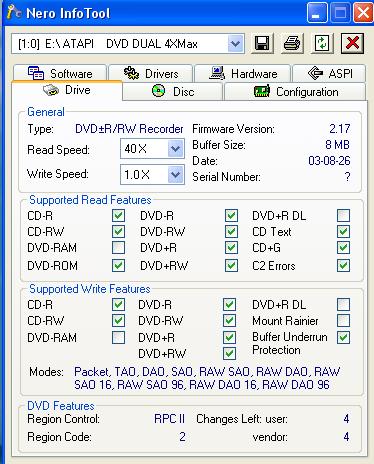Click the RPC II region control value
This screenshot has height=464, width=374.
pos(169,419)
